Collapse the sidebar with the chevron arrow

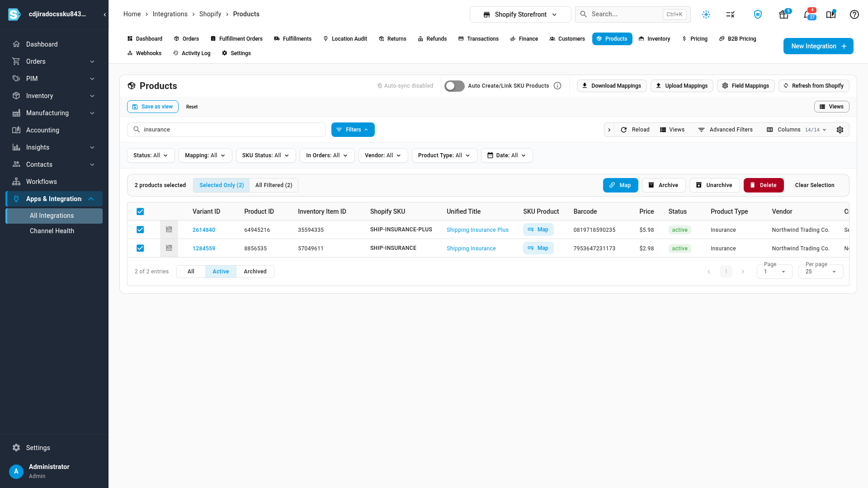point(105,14)
